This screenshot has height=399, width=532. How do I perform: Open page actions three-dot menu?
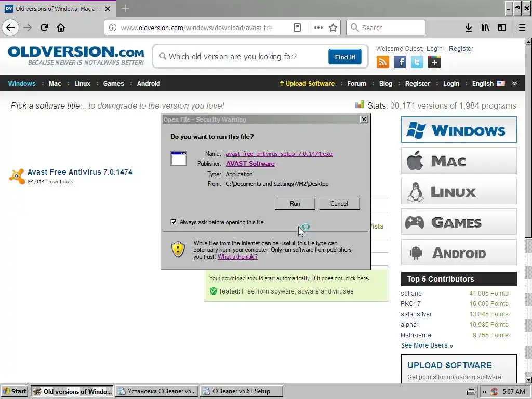tap(318, 28)
